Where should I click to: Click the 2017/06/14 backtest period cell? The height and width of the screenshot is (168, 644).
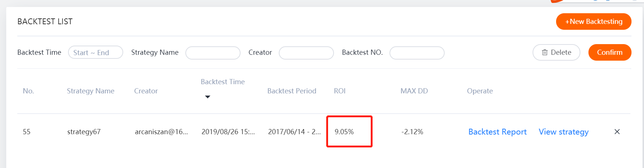coord(294,132)
